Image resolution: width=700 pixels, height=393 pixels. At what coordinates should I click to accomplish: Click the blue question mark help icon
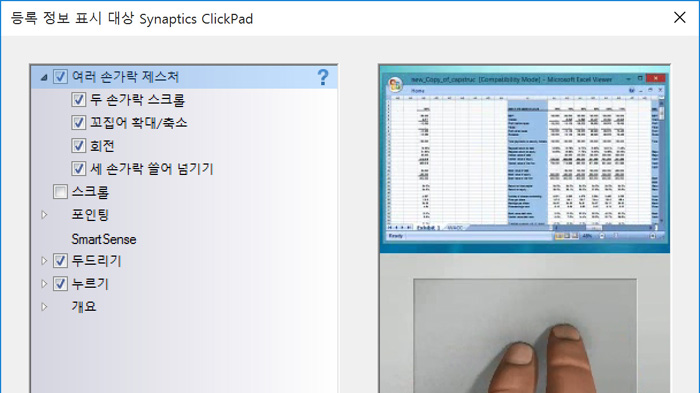click(x=323, y=77)
